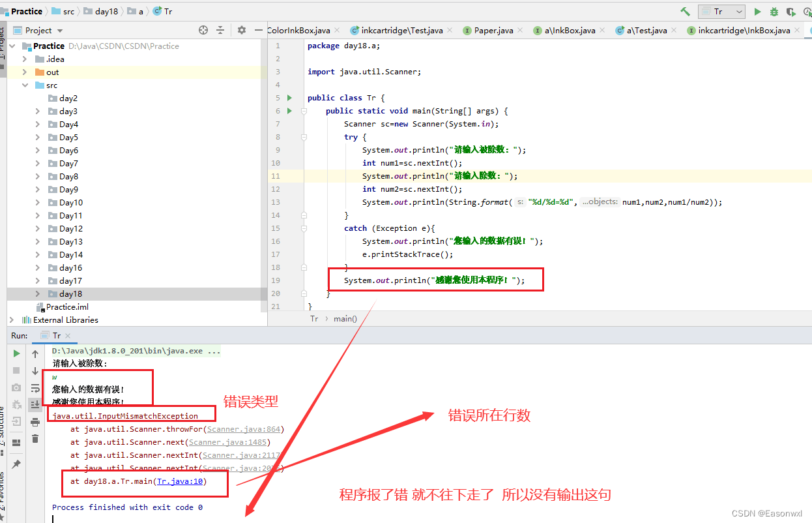
Task: Open the Scanner.java:864 link in the stack trace
Action: pos(244,428)
